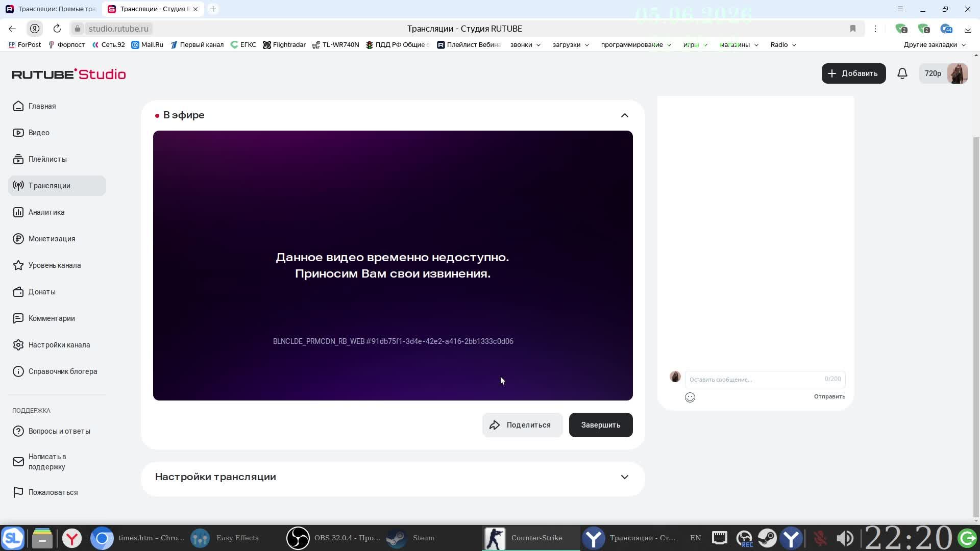980x551 pixels.
Task: Switch to OBS 32.0.4 in the taskbar
Action: coord(334,538)
